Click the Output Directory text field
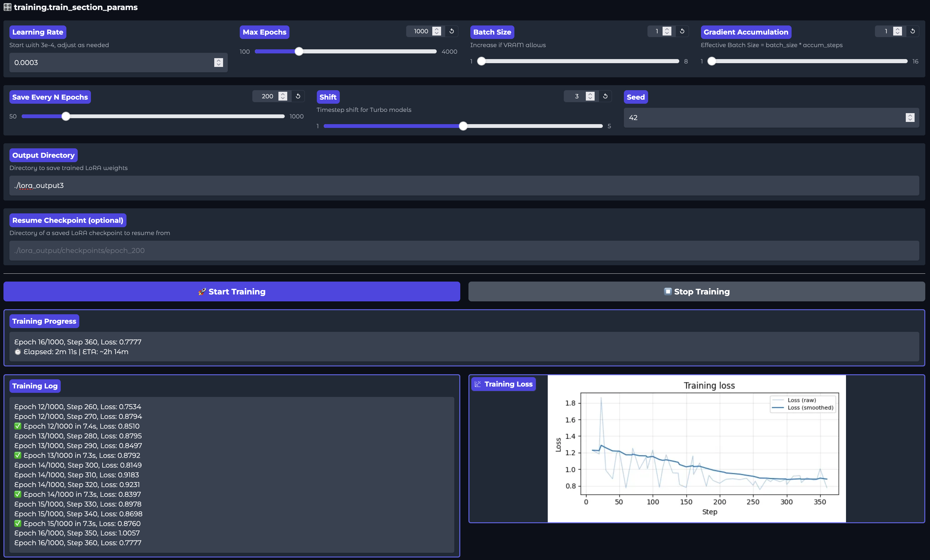This screenshot has height=560, width=930. click(464, 185)
